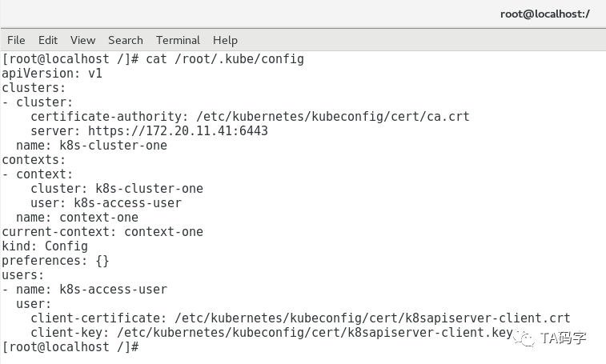Click the current-context: context-one line

tap(102, 232)
